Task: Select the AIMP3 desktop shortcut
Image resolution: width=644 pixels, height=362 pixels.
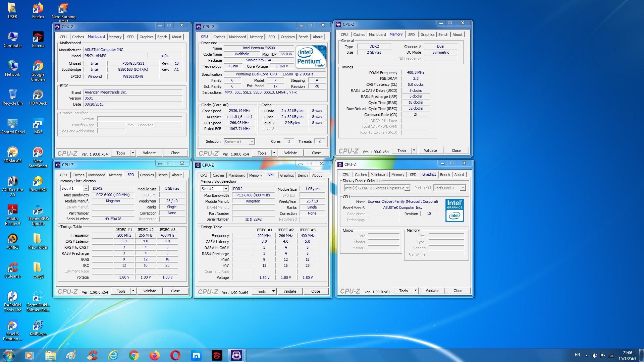Action: click(x=12, y=241)
